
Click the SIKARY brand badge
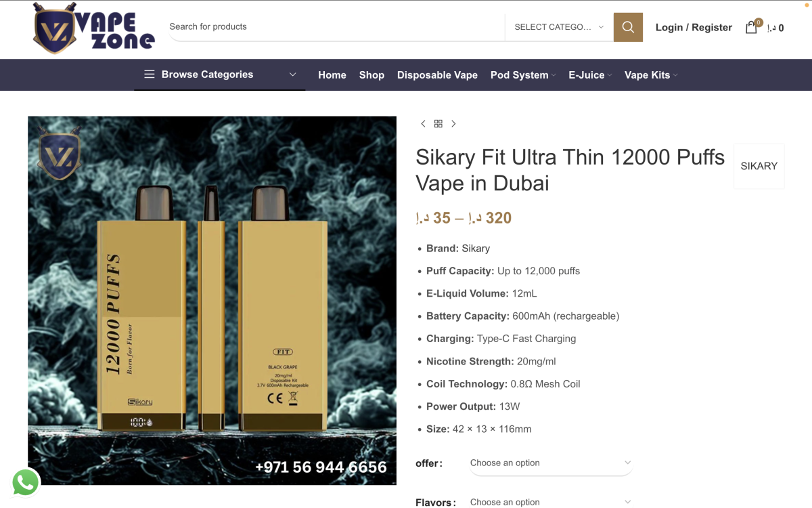[x=759, y=166]
